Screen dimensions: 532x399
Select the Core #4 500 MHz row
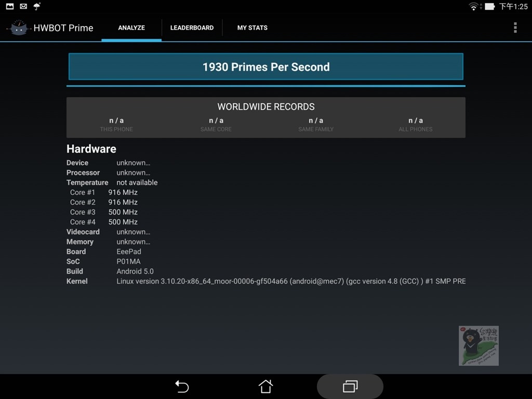click(x=104, y=222)
